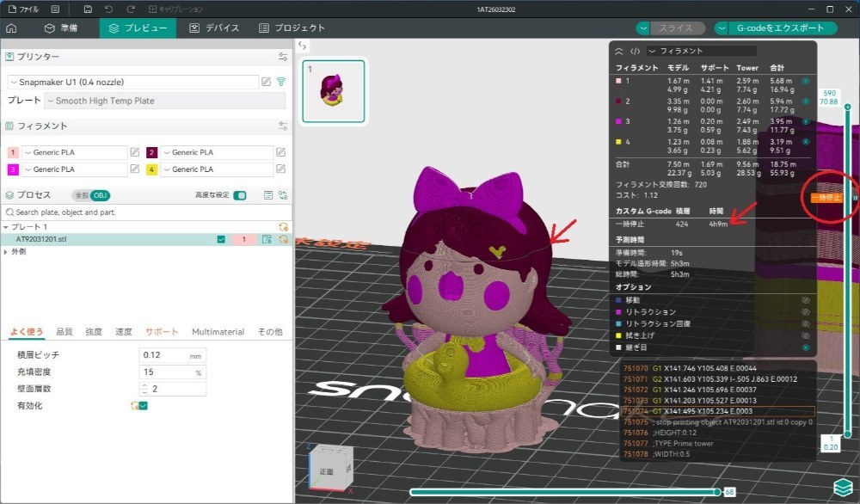
Task: Switch to the プレビュー tab
Action: pos(138,28)
